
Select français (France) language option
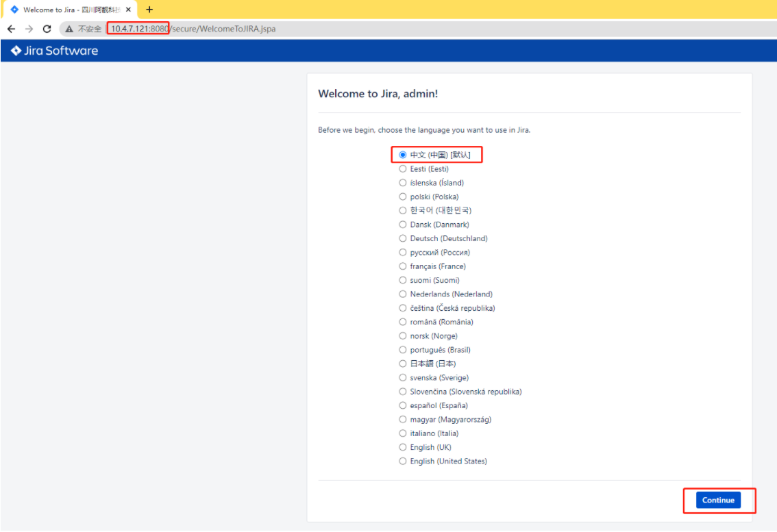click(403, 266)
